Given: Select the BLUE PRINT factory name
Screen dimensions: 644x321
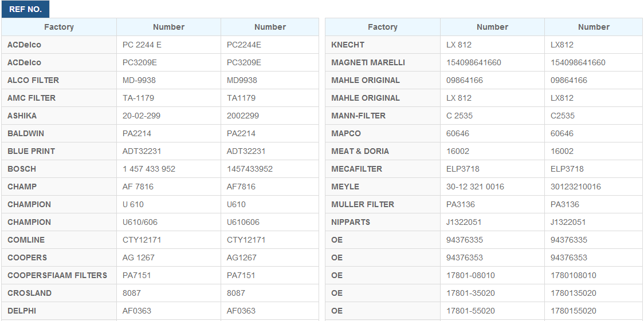Looking at the screenshot, I should [x=31, y=151].
